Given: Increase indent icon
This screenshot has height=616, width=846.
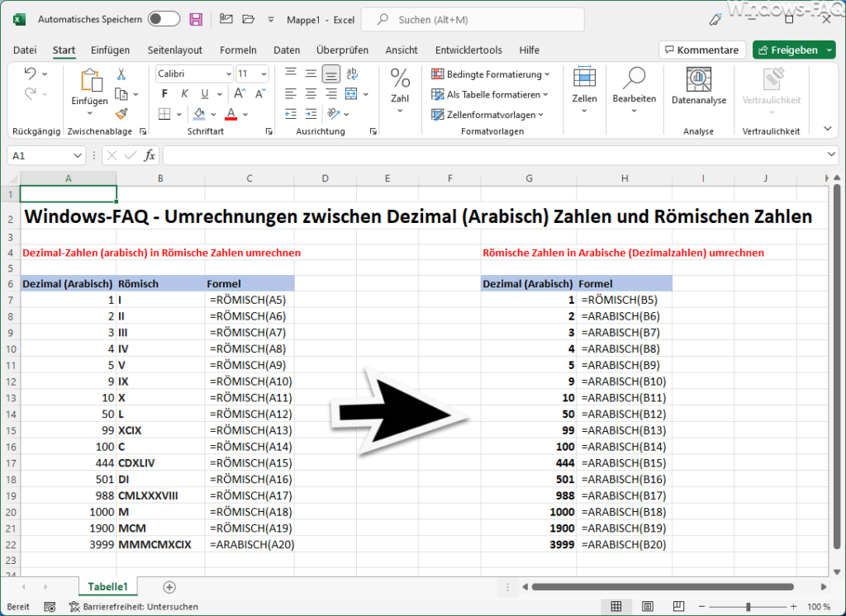Looking at the screenshot, I should point(311,114).
